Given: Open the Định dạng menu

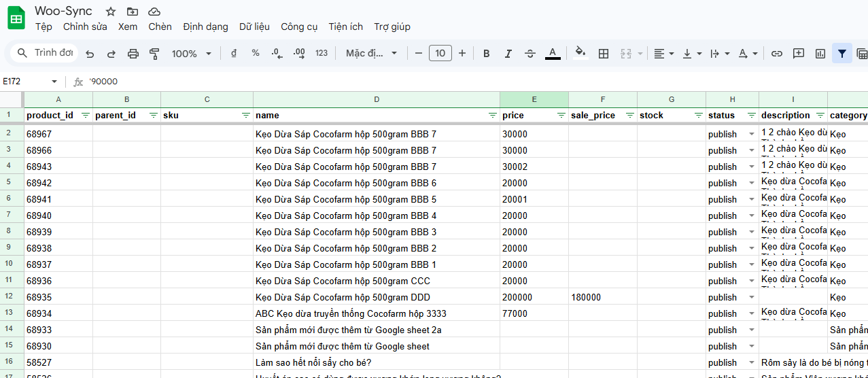Looking at the screenshot, I should (205, 27).
